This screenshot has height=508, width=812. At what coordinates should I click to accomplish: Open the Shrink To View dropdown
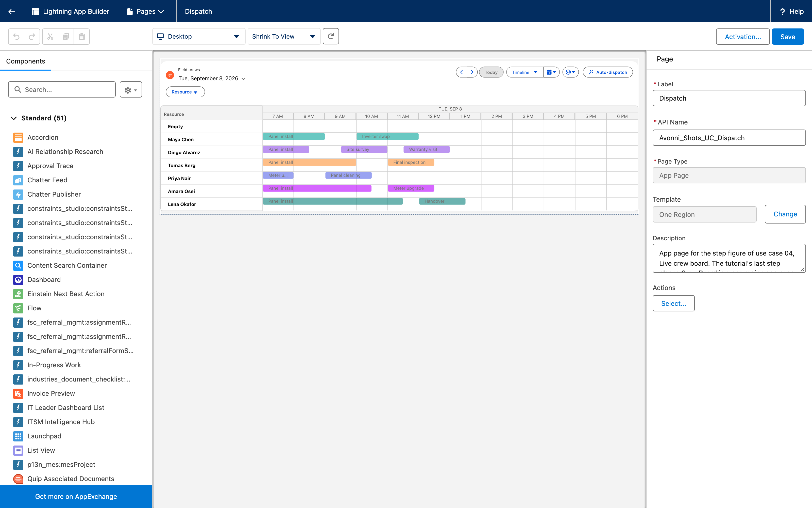click(x=284, y=36)
